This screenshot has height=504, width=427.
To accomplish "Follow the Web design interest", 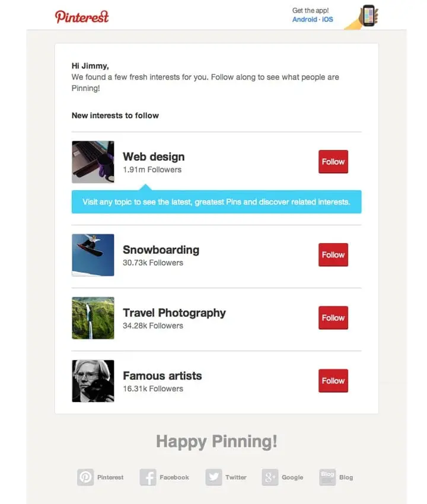I will (333, 161).
